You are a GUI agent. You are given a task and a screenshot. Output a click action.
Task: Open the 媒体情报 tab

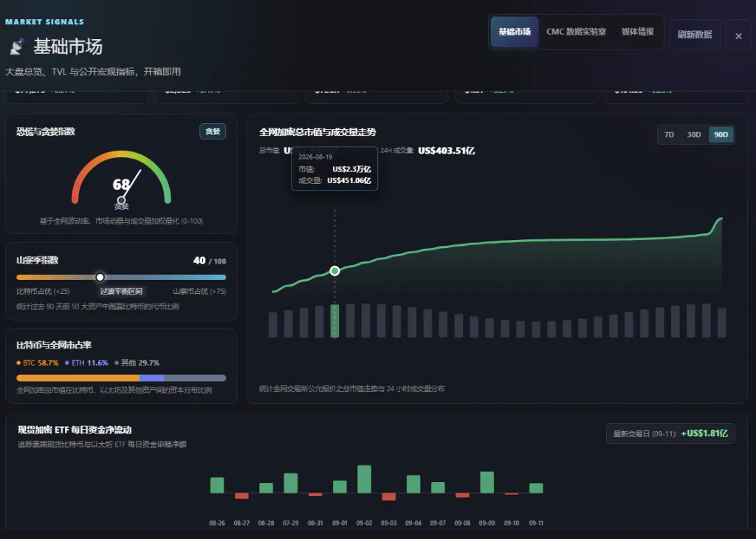(637, 32)
